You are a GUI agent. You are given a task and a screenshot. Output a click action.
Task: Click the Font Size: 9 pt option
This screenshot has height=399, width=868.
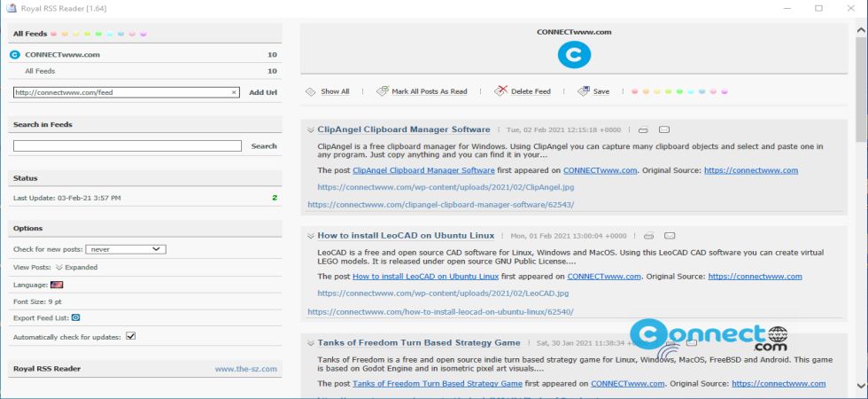38,302
